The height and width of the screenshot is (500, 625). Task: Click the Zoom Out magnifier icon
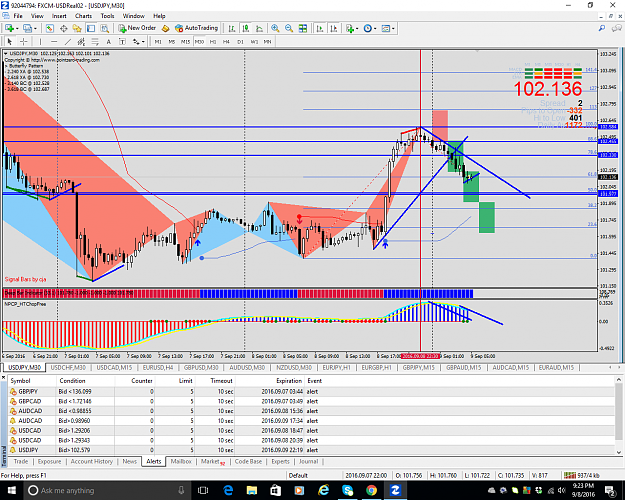coord(289,28)
